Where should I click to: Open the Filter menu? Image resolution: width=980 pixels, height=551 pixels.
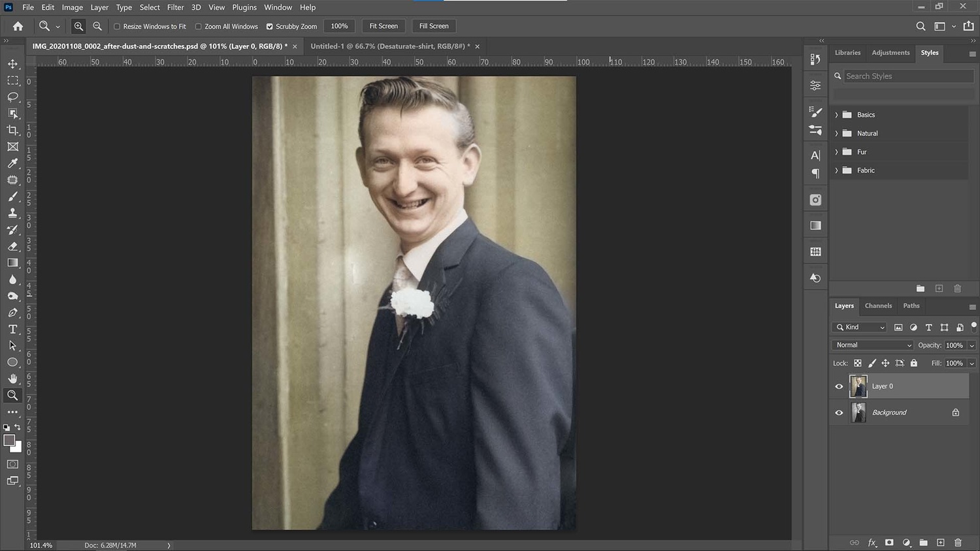[175, 7]
